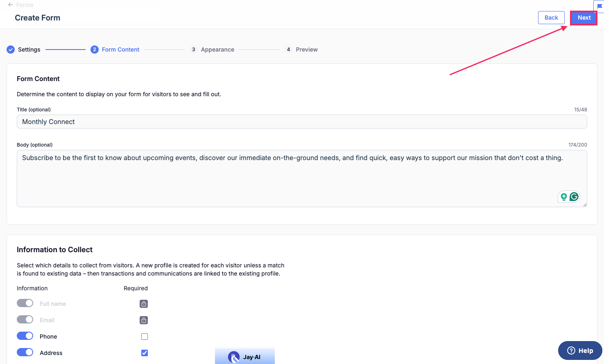Image resolution: width=604 pixels, height=364 pixels.
Task: Click the lock icon for Full name
Action: pyautogui.click(x=144, y=304)
